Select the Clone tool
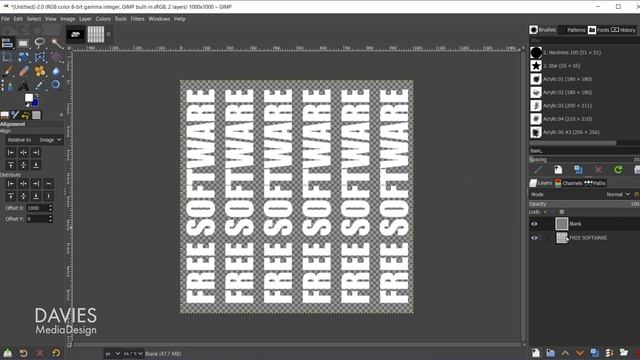Viewport: 640px width, 360px height. click(40, 71)
